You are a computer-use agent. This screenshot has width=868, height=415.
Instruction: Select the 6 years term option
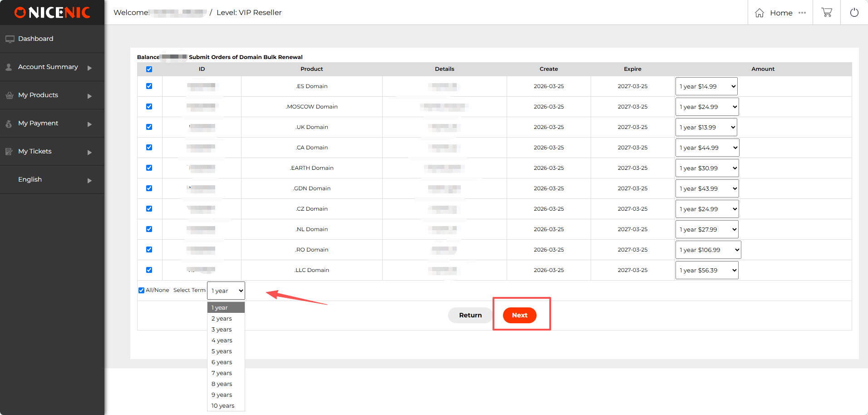click(x=226, y=362)
